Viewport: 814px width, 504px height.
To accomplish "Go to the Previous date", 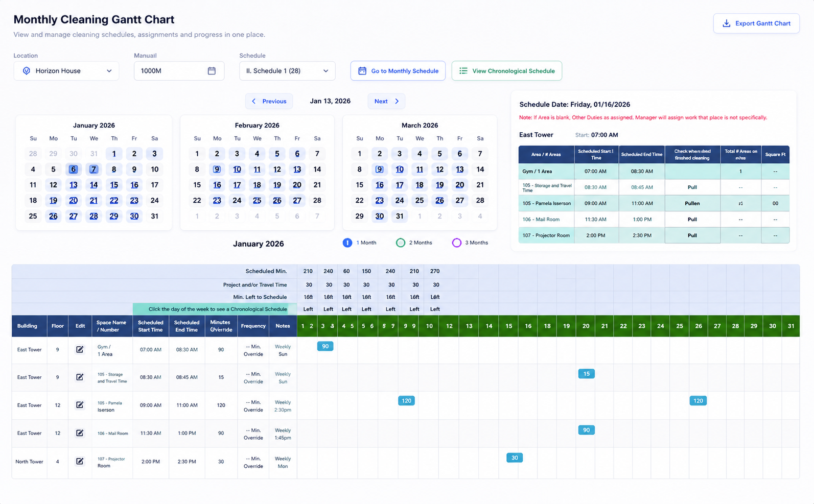I will click(x=269, y=101).
